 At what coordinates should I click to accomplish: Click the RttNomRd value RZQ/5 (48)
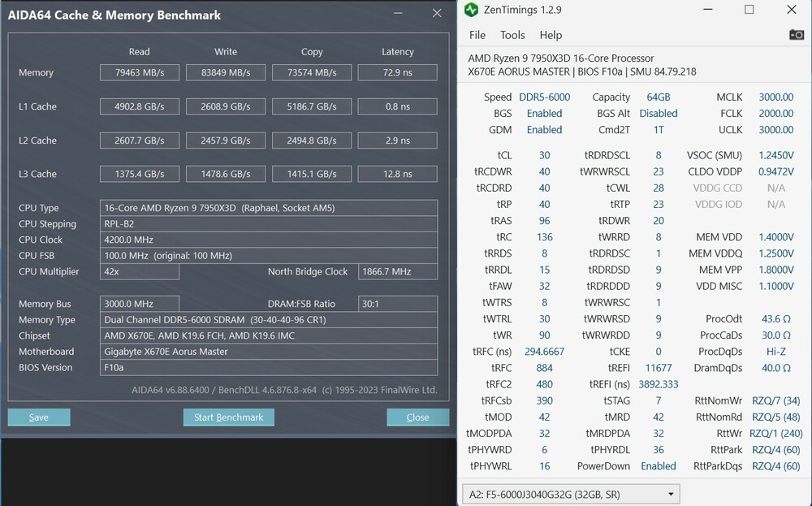pyautogui.click(x=775, y=417)
